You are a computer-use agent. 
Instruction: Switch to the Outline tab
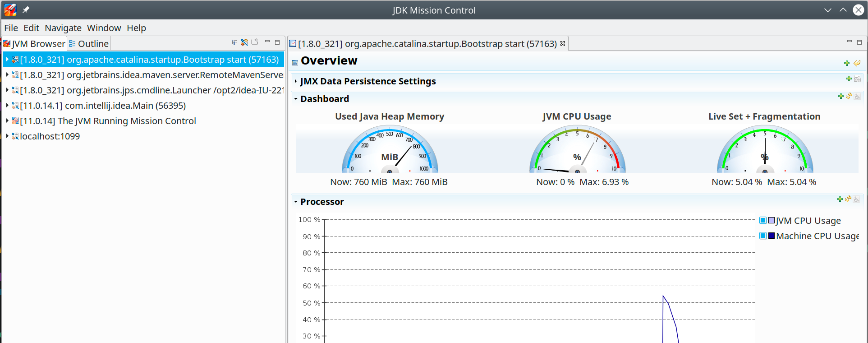click(x=89, y=44)
